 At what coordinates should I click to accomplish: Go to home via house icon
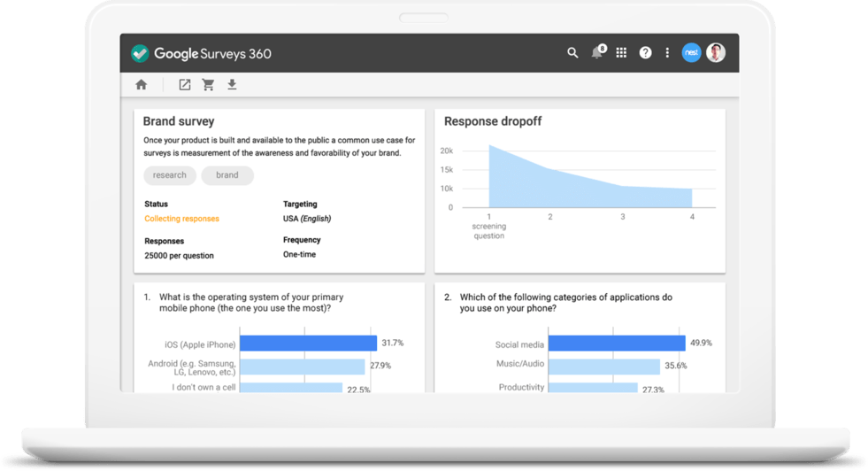pos(141,85)
